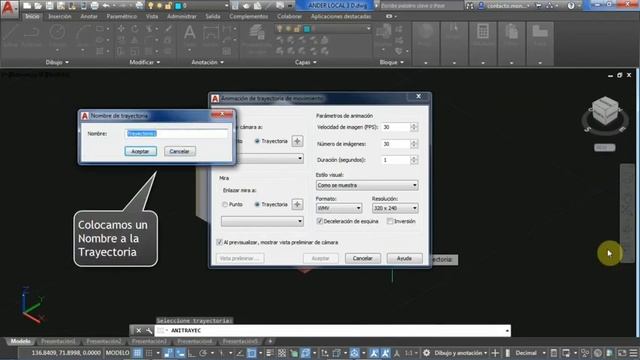This screenshot has width=640, height=360.
Task: Switch to the Administrar ribbon tab
Action: coord(182,17)
